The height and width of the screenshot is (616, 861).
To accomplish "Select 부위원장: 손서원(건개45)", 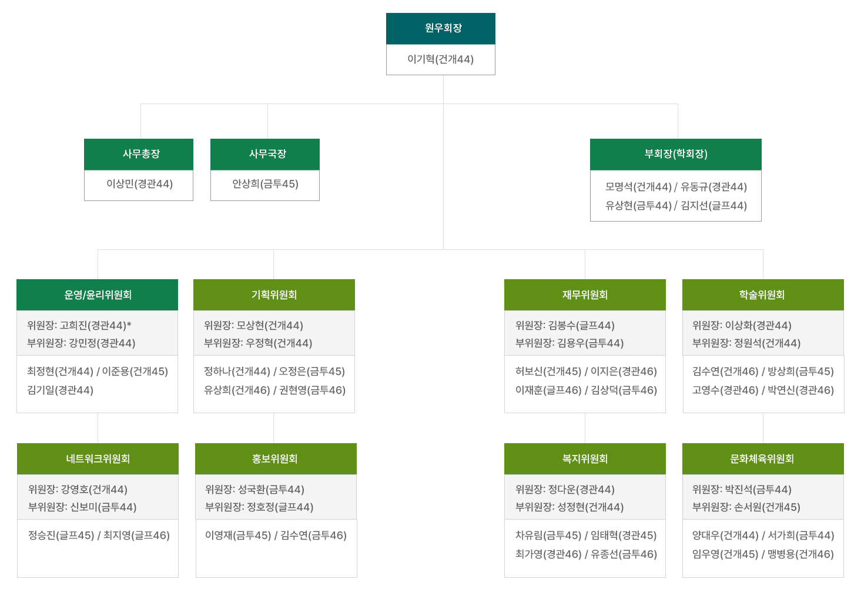I will (746, 507).
